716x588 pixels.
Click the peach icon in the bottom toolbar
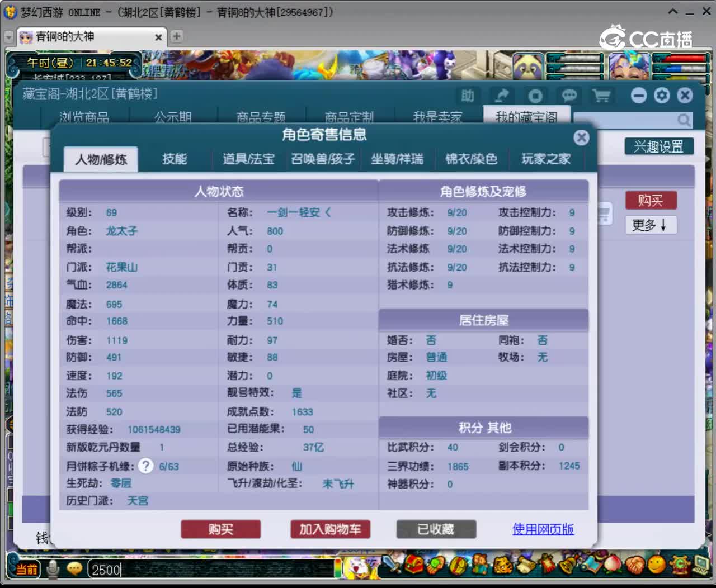[613, 566]
